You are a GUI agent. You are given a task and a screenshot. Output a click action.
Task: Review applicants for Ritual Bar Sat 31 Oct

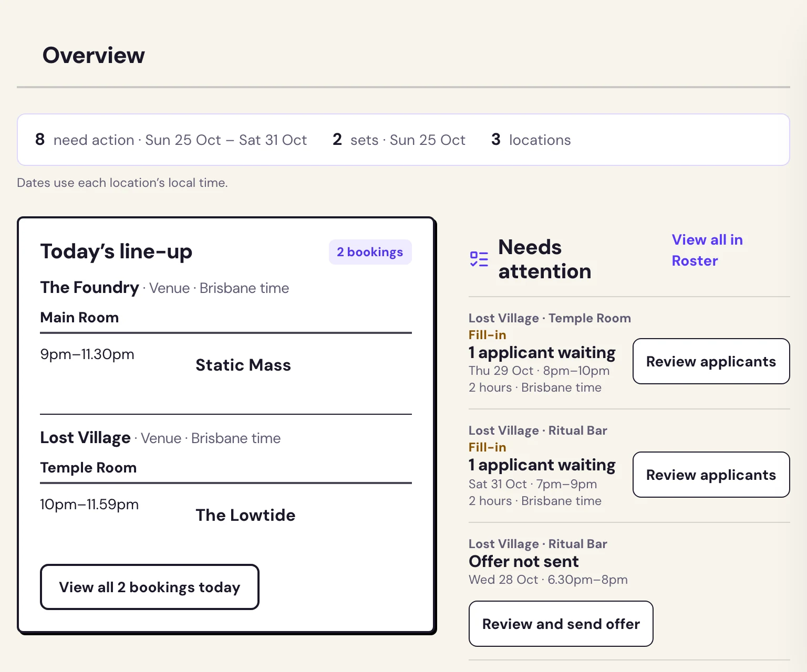coord(711,475)
